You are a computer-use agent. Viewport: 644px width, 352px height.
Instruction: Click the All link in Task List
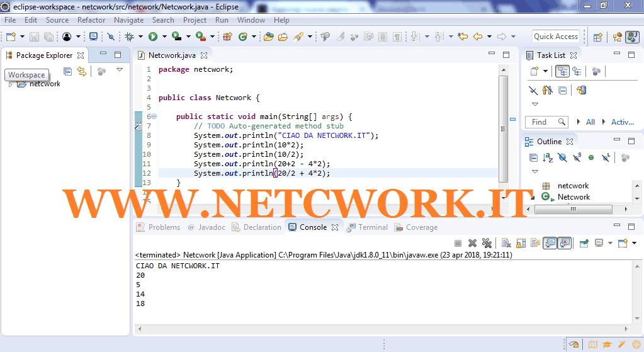[x=590, y=122]
